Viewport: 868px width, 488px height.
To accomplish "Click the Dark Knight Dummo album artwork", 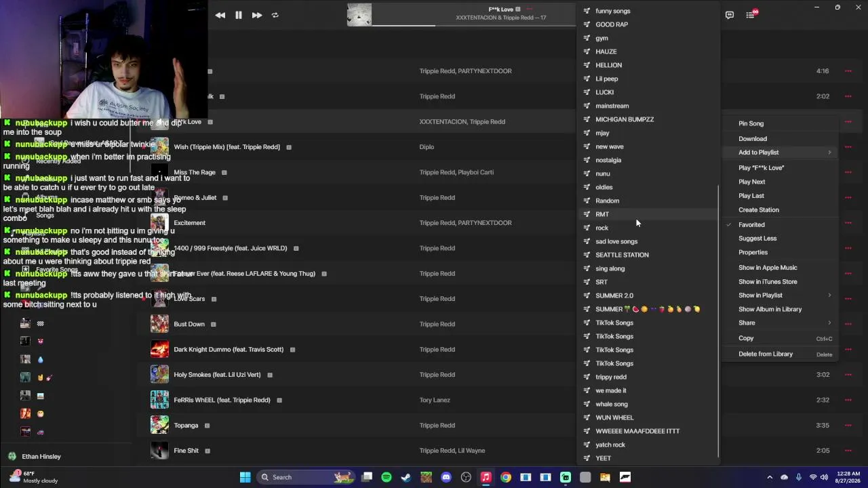I will point(159,349).
